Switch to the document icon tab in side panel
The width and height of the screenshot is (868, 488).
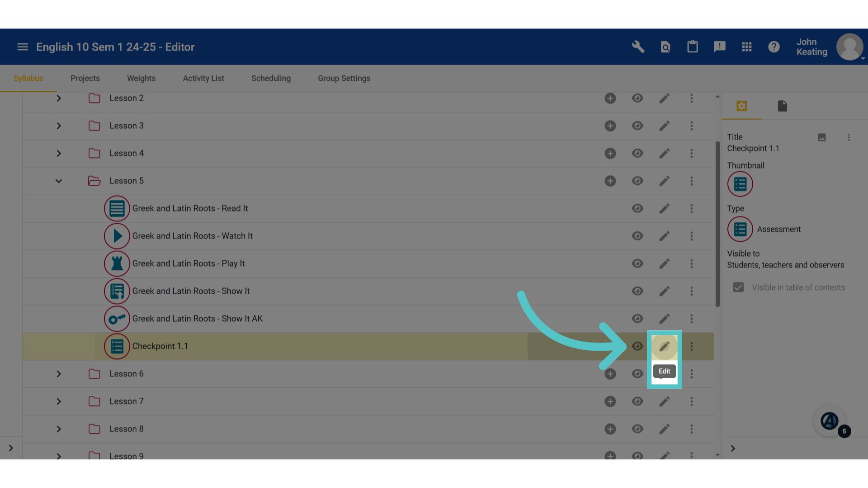[x=783, y=106]
